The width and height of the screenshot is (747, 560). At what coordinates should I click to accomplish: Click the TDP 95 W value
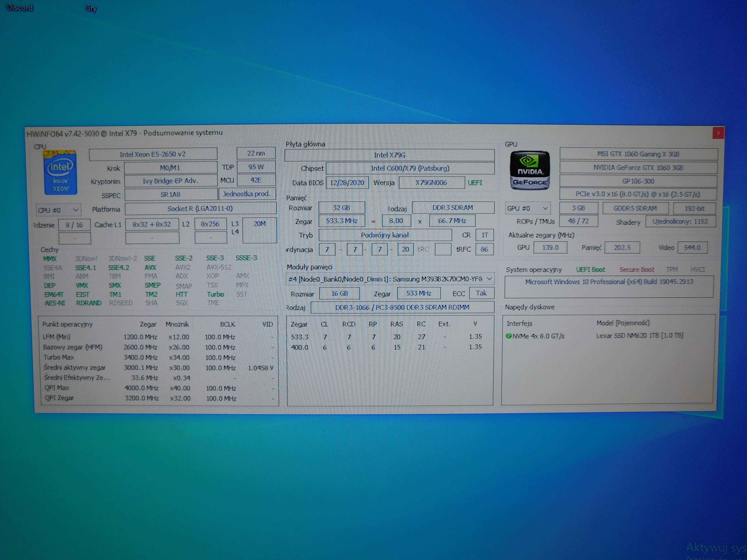pyautogui.click(x=256, y=167)
